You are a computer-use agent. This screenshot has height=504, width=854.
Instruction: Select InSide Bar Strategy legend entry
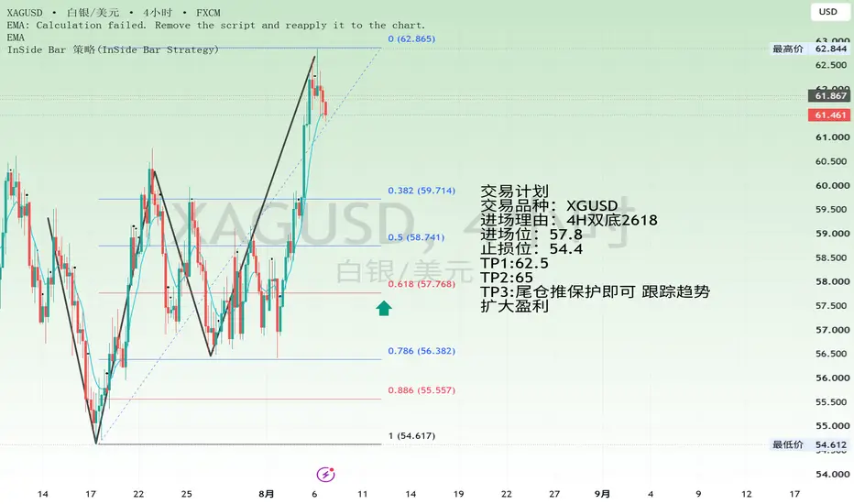point(113,49)
